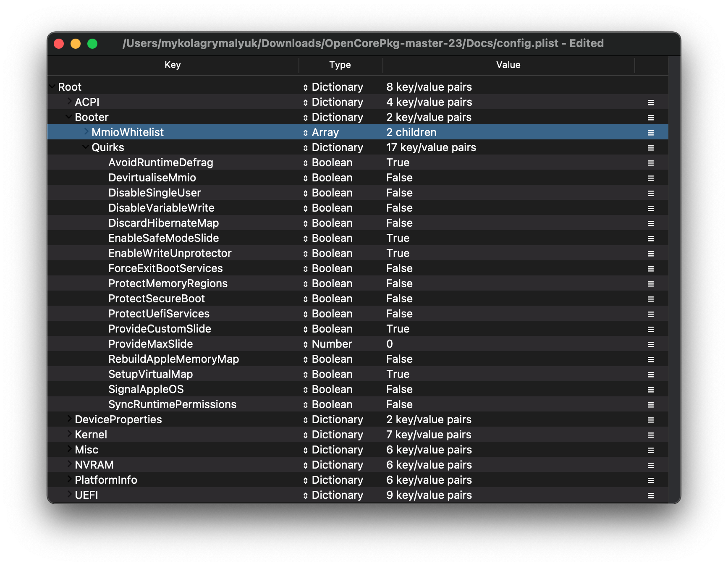Click the row menu icon for UEFI
The width and height of the screenshot is (728, 566).
[650, 495]
